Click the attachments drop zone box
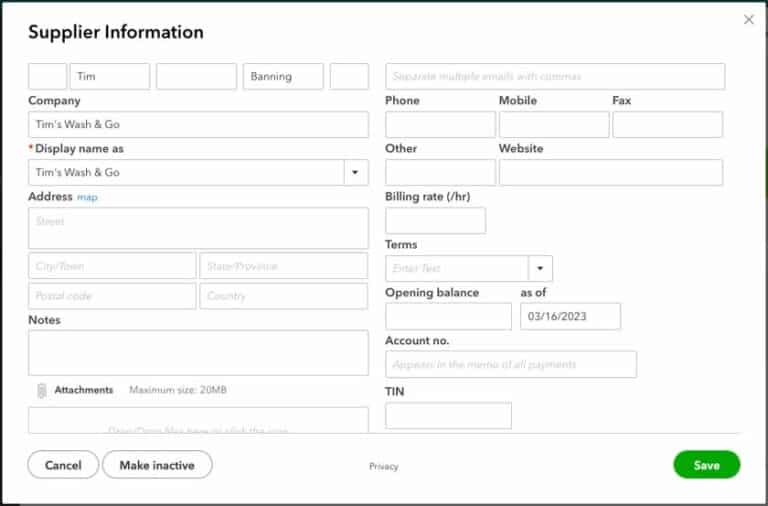Screen dimensions: 768x506 point(198,420)
